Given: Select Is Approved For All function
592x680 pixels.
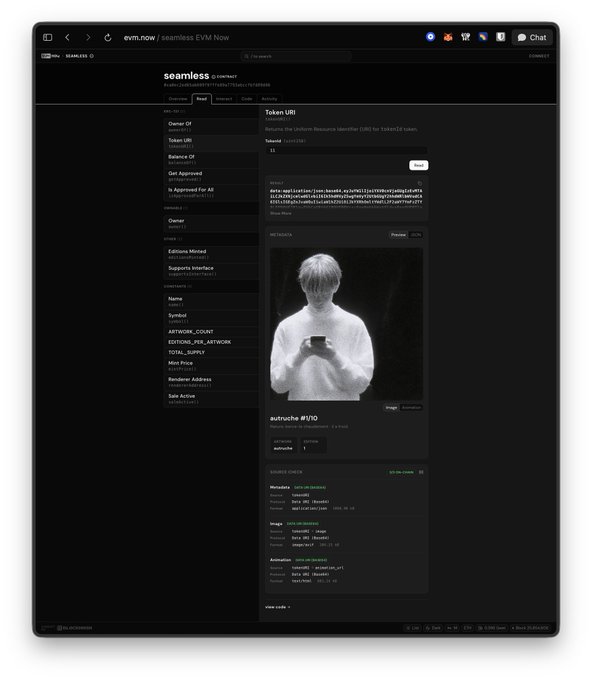Looking at the screenshot, I should (x=211, y=192).
